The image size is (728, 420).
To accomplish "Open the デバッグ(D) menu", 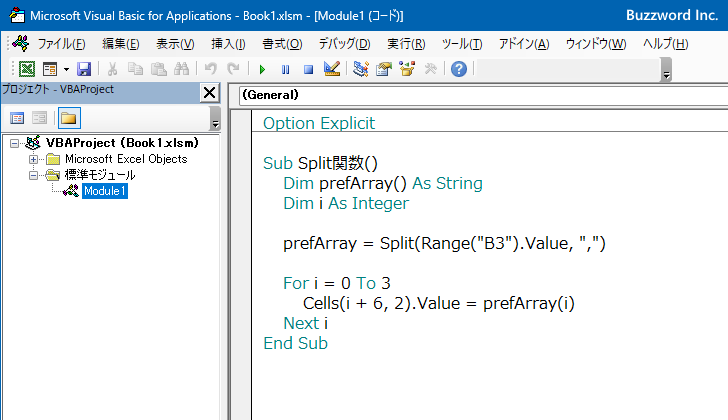I will [344, 44].
